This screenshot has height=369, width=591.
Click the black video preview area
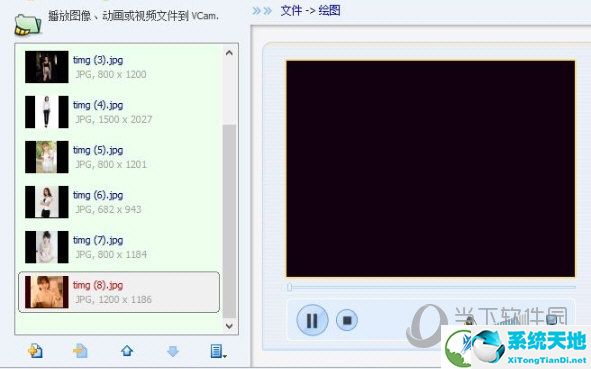coord(430,169)
